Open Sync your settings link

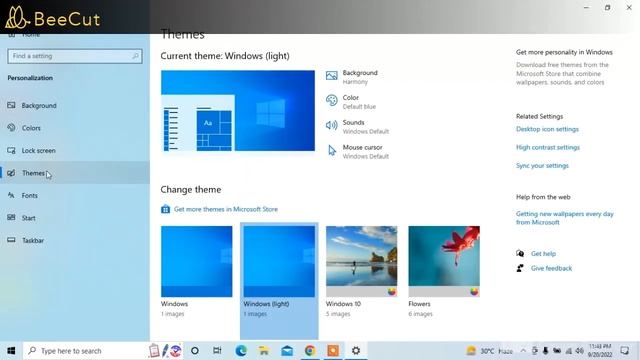coord(542,166)
